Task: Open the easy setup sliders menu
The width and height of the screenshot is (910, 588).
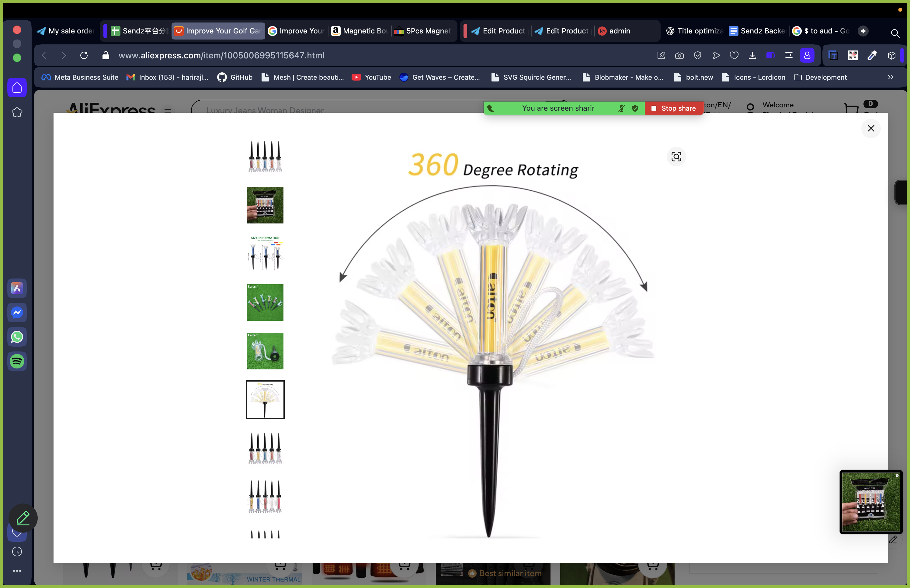Action: 789,55
